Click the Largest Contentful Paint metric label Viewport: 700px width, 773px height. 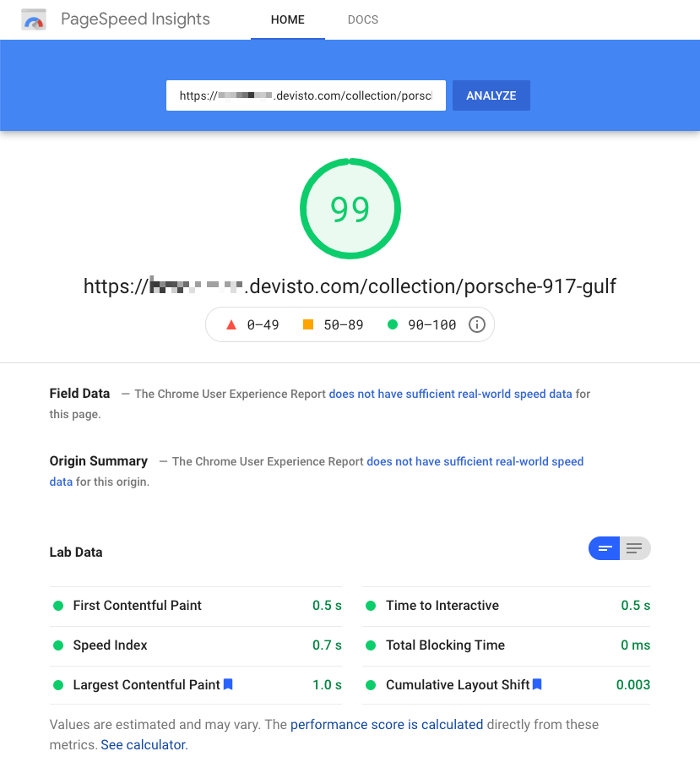tap(146, 685)
